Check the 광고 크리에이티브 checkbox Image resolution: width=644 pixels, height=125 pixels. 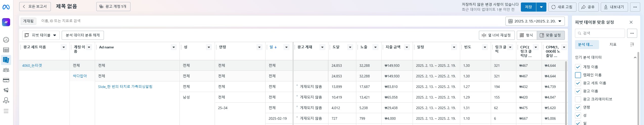[x=578, y=99]
